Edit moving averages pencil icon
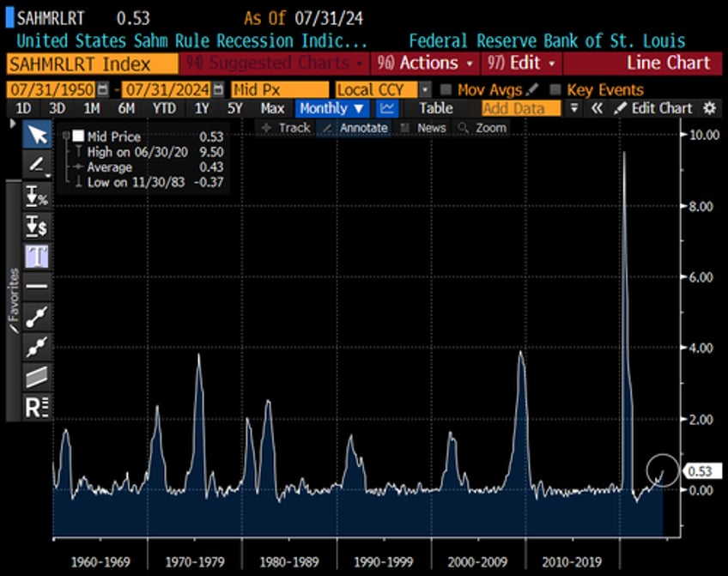Viewport: 728px width, 576px height. tap(533, 88)
